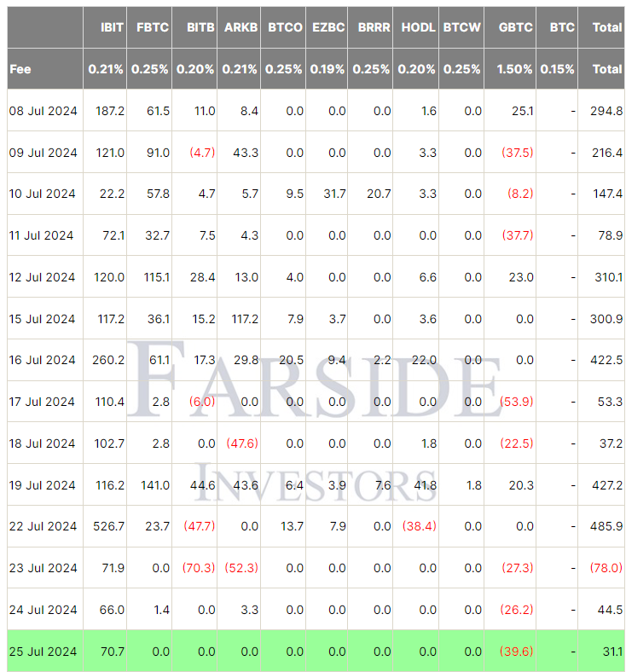Screen dimensions: 626x672
Task: Click the 23 Jul 2024 date cell
Action: (x=43, y=568)
